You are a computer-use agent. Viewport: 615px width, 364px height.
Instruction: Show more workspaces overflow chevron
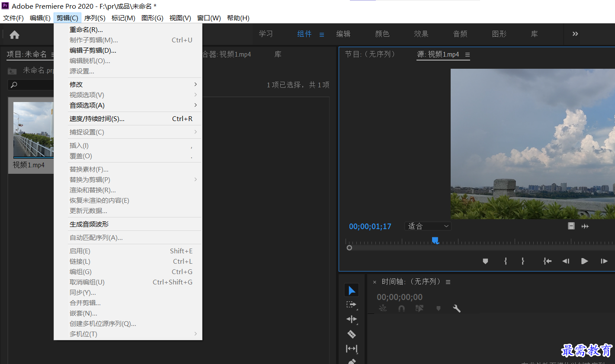575,34
